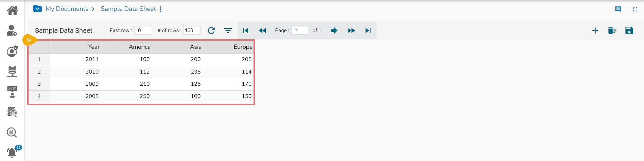Rewind pages with double-left arrow
Screen dimensions: 644x161
pos(262,31)
